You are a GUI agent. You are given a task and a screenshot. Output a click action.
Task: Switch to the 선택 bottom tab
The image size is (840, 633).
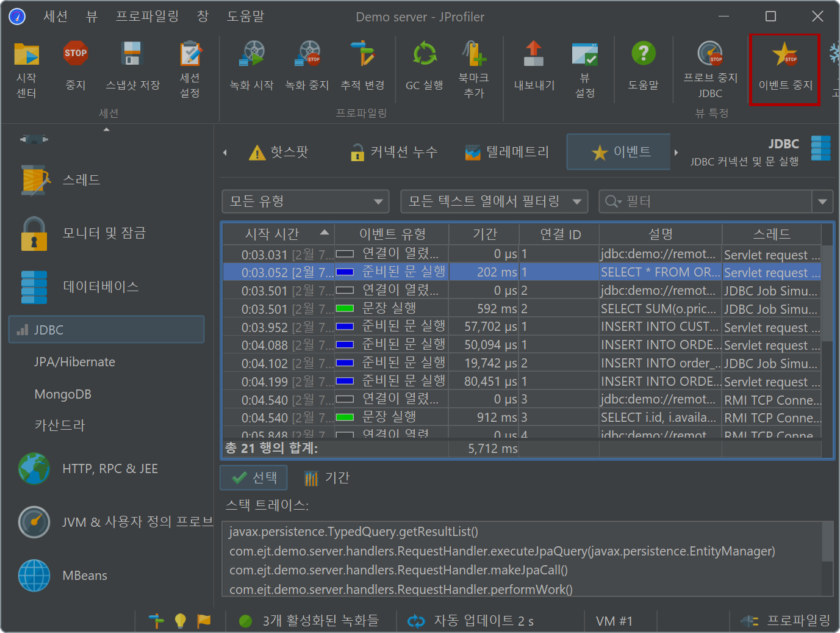coord(254,477)
